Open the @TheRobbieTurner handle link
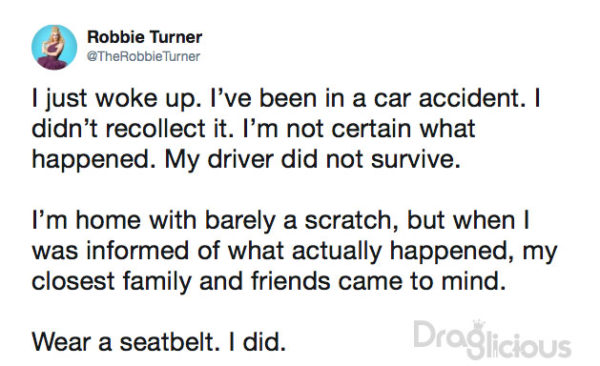Screen dimensions: 600x366 click(x=143, y=56)
